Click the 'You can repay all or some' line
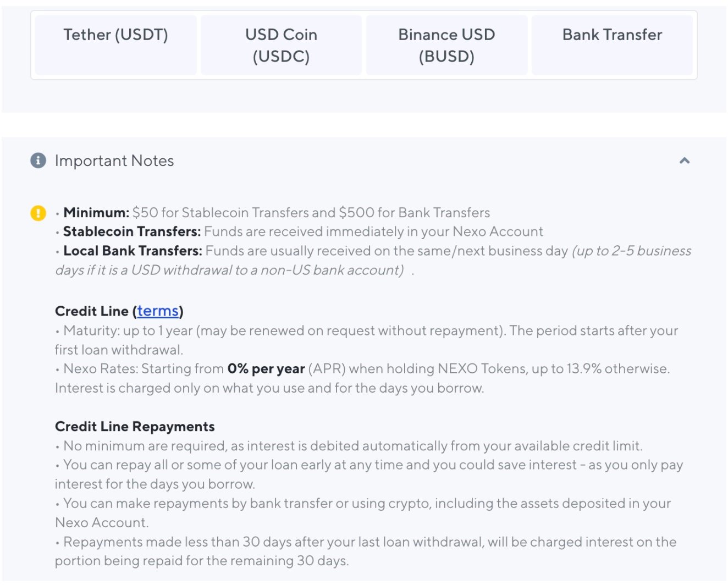Screen dimensions: 728x585 coord(369,474)
